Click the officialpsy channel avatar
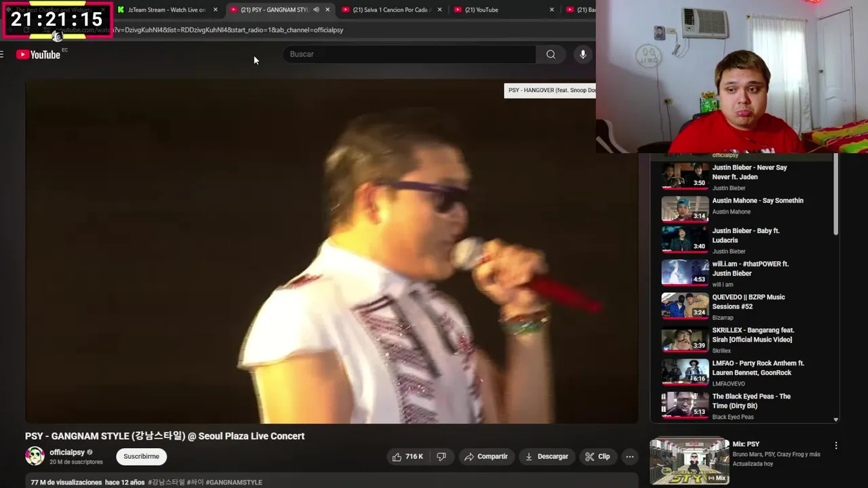Image resolution: width=868 pixels, height=488 pixels. 35,456
